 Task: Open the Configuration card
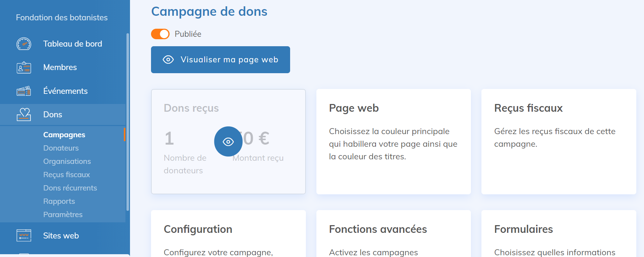(228, 234)
